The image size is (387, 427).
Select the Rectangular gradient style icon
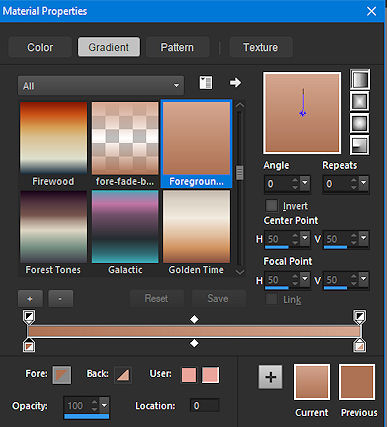360,102
